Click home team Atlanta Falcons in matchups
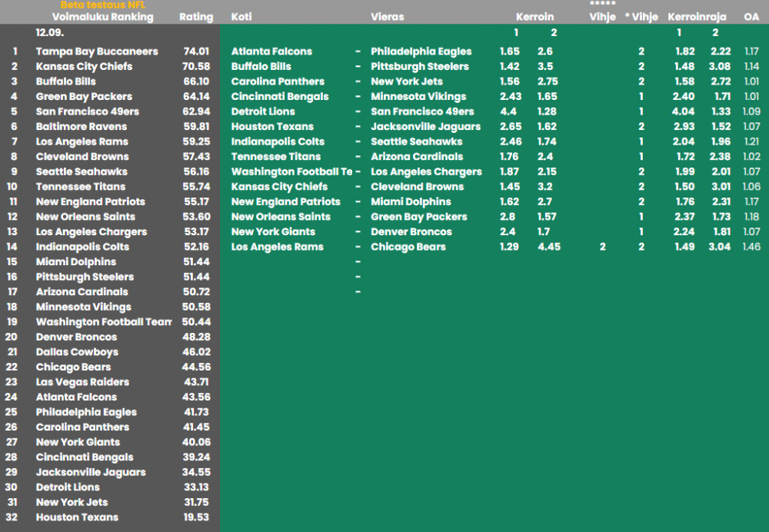769x532 pixels. (271, 52)
